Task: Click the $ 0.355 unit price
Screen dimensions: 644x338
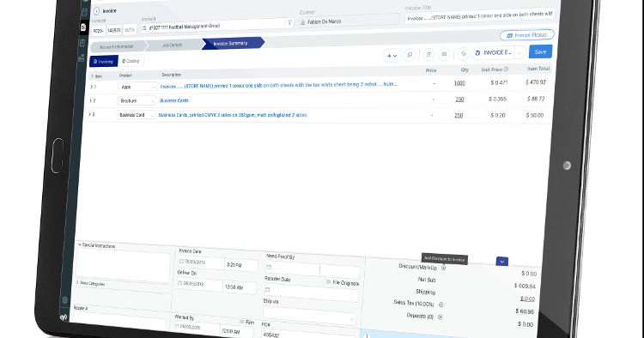Action: 497,100
